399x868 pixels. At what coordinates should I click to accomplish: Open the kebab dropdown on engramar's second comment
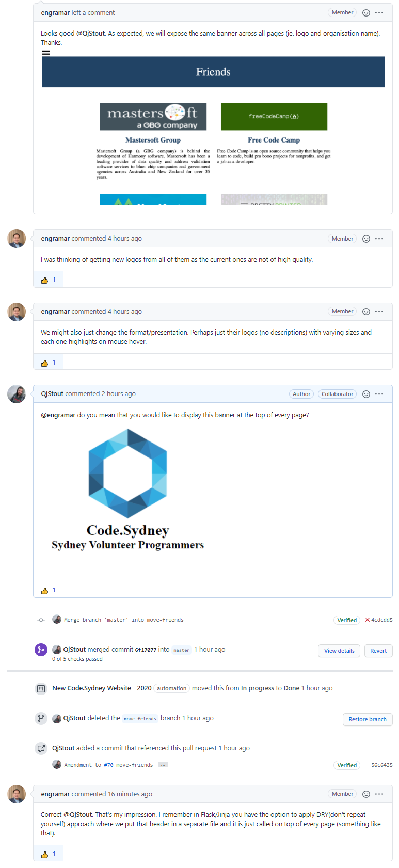(x=380, y=239)
